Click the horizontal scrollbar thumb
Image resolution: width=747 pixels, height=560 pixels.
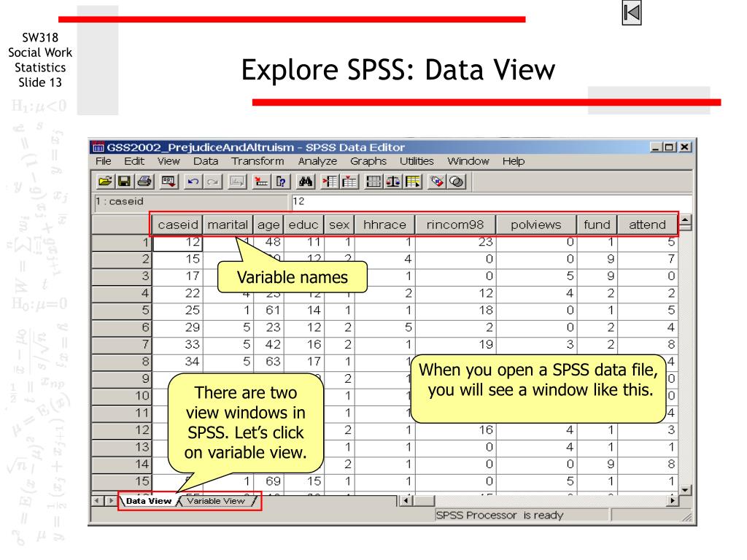[423, 500]
